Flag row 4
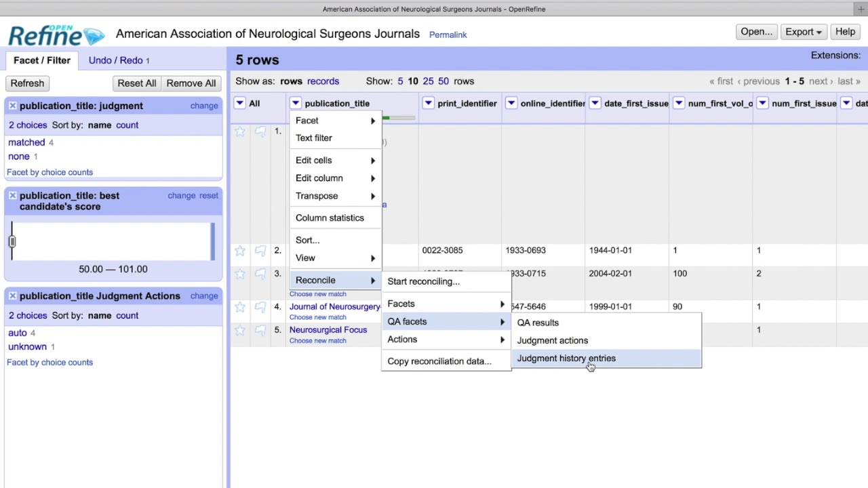Viewport: 868px width, 488px height. (x=260, y=307)
